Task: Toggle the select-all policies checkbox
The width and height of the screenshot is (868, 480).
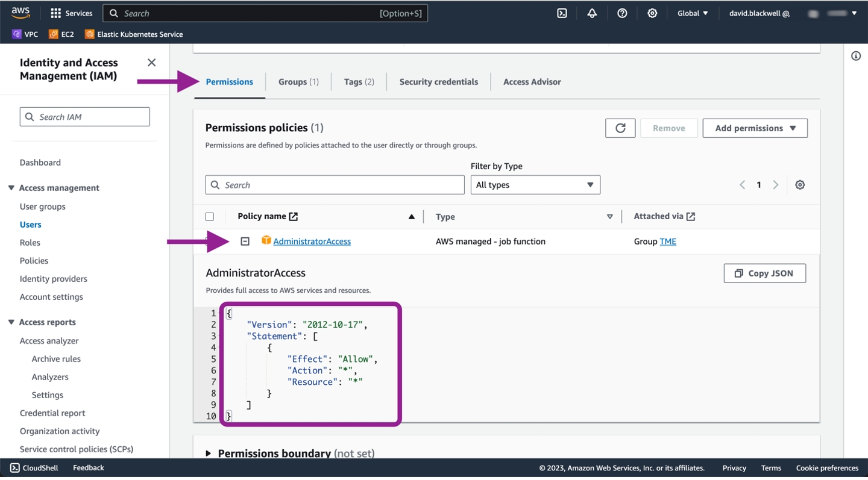Action: click(210, 217)
